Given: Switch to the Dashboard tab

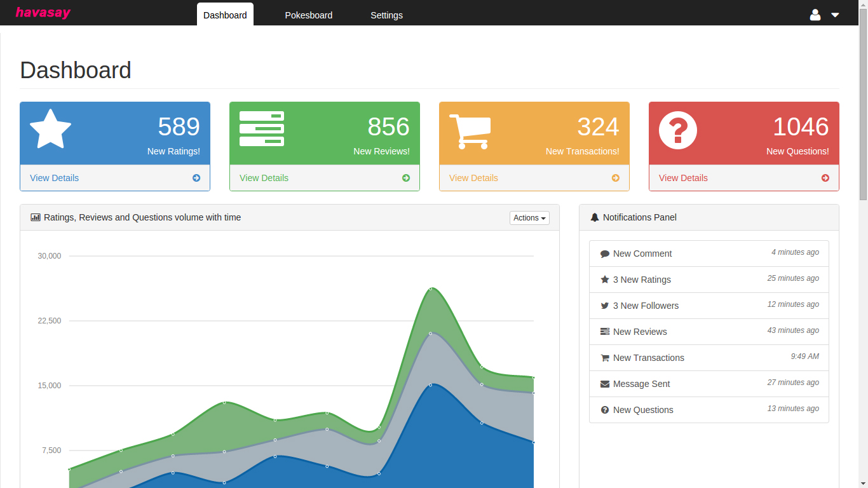Looking at the screenshot, I should (x=225, y=15).
